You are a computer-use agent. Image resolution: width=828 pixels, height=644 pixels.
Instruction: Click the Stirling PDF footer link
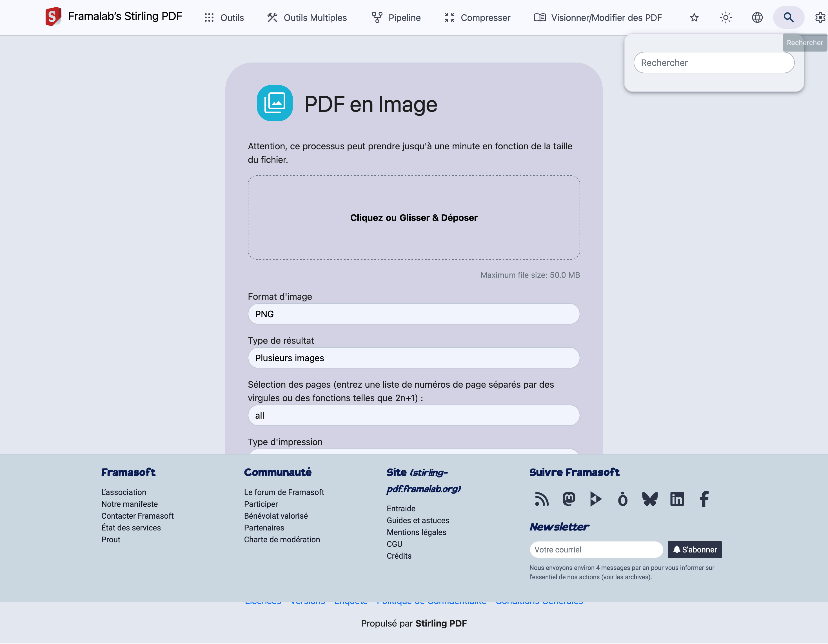tap(441, 623)
